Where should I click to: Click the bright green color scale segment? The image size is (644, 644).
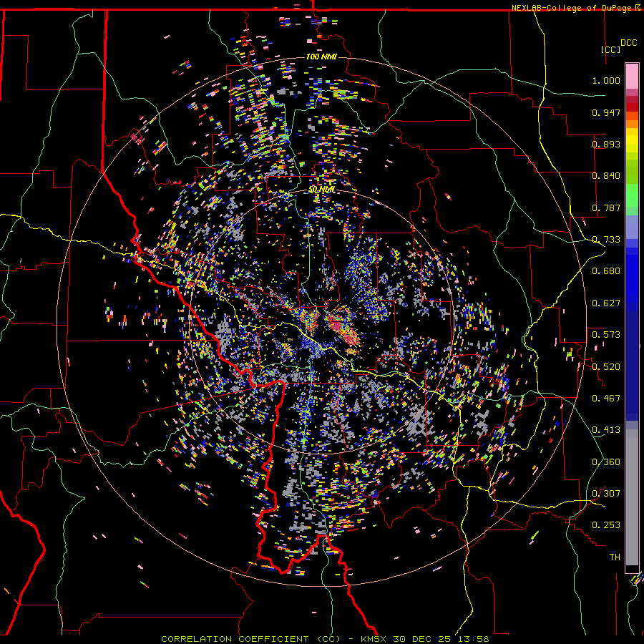[632, 194]
